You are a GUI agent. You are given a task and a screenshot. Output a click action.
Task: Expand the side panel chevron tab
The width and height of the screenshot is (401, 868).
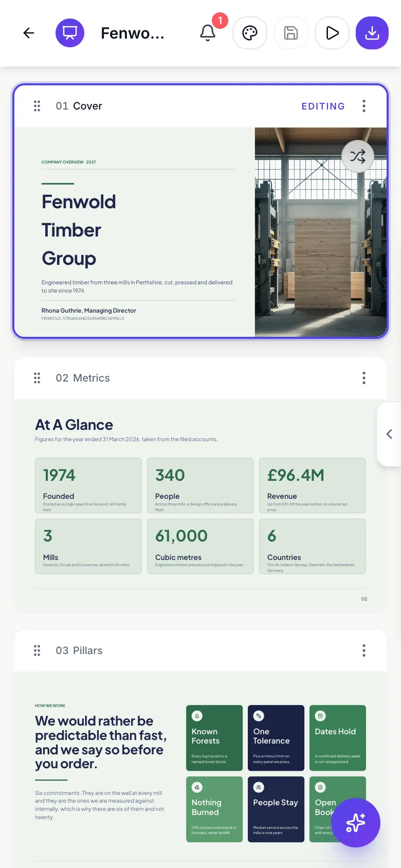(x=389, y=434)
